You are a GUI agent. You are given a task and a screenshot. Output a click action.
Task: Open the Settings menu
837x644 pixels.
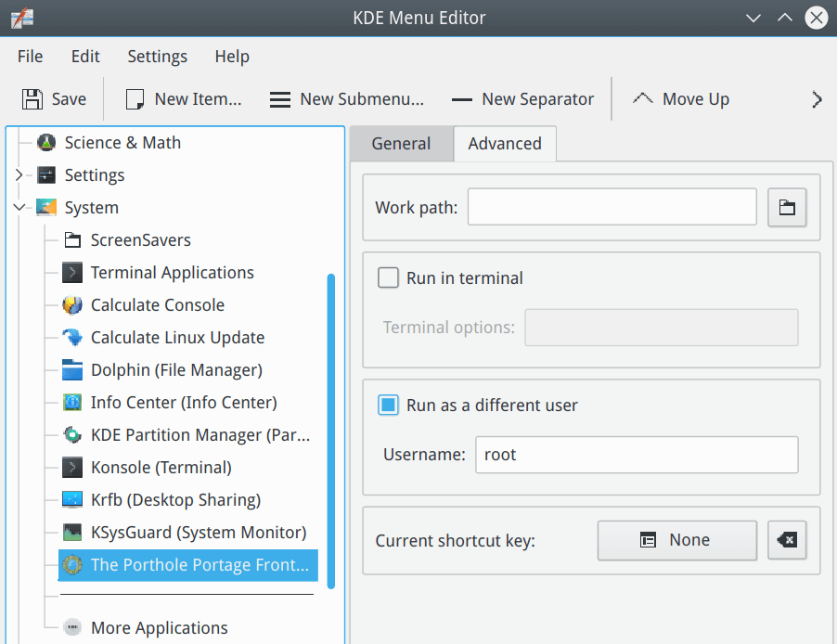click(x=158, y=56)
